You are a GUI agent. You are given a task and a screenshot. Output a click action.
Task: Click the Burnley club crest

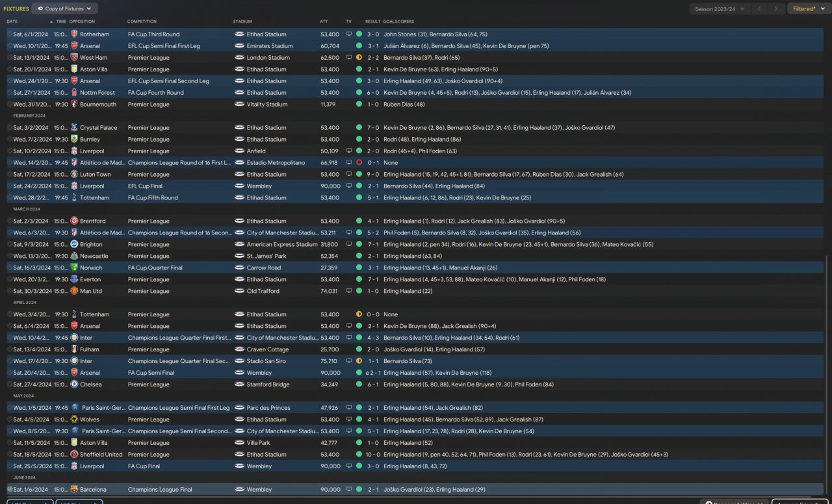[x=74, y=140]
